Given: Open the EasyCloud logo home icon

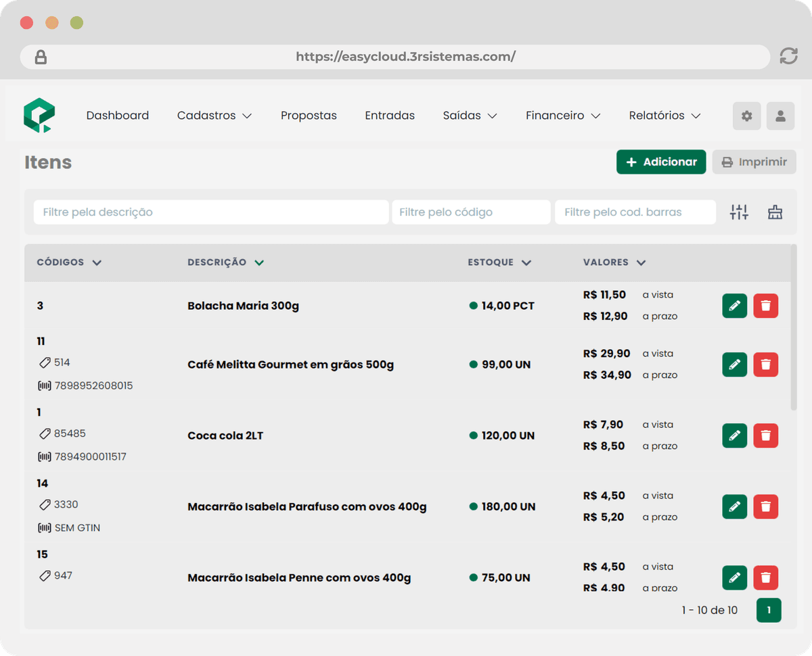Looking at the screenshot, I should click(39, 115).
